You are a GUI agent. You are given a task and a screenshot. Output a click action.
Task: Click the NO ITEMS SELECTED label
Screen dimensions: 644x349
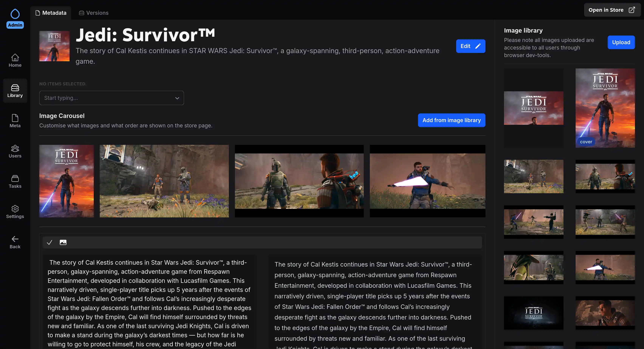coord(63,84)
